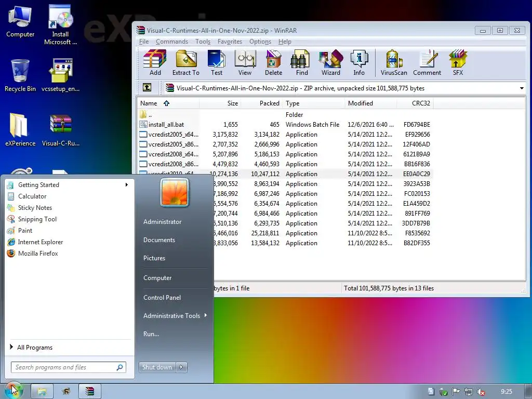The height and width of the screenshot is (399, 532).
Task: Run VirusScan from the toolbar
Action: 394,62
